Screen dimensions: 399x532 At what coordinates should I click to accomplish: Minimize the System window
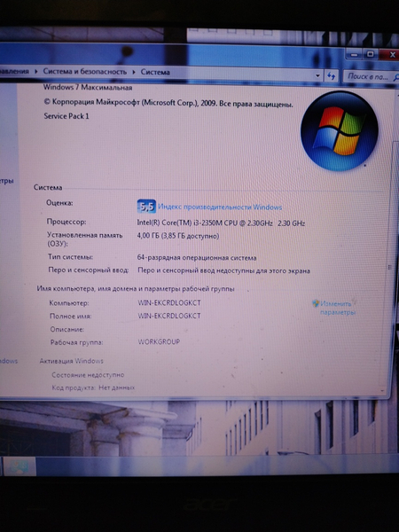356,55
